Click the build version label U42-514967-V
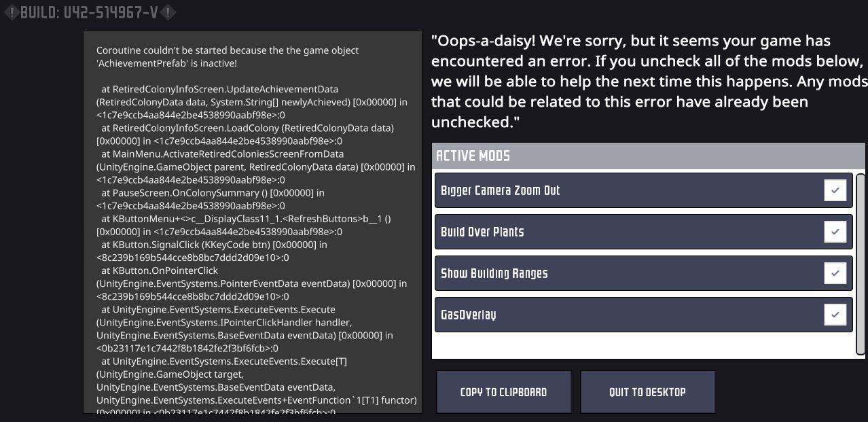This screenshot has width=868, height=422. click(x=90, y=12)
